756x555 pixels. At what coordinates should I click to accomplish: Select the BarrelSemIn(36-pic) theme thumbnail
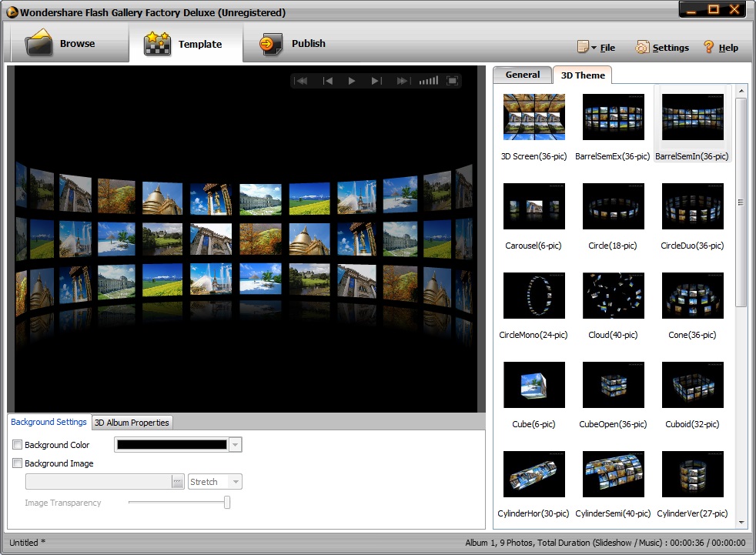(x=691, y=117)
